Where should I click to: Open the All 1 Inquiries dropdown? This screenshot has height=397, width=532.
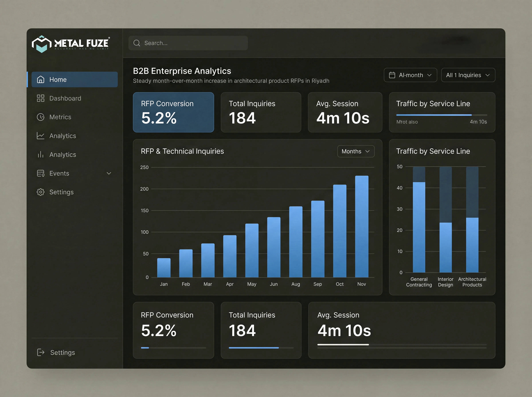(x=468, y=75)
